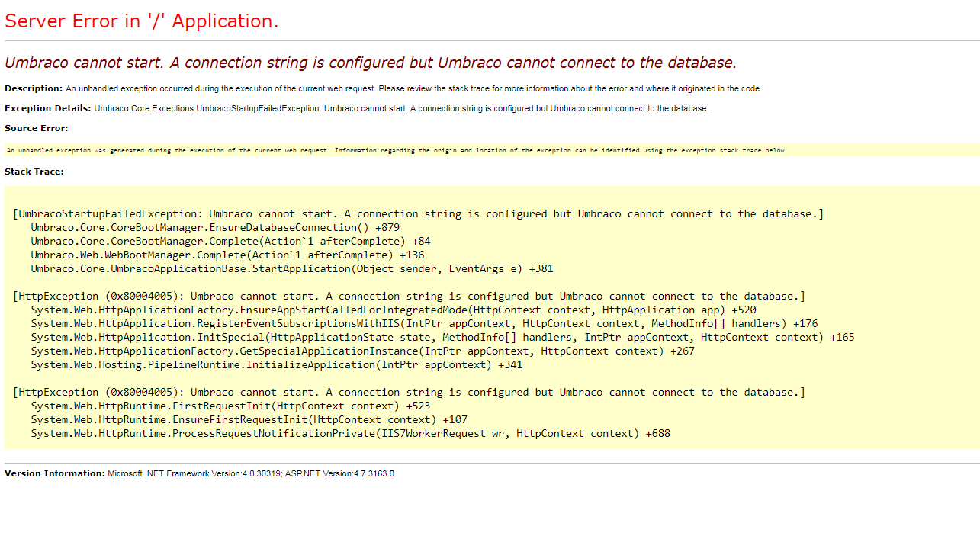Click the RegisterEventSubscriptionsWithIIS +176 line
Screen dimensions: 980x539
click(x=424, y=323)
